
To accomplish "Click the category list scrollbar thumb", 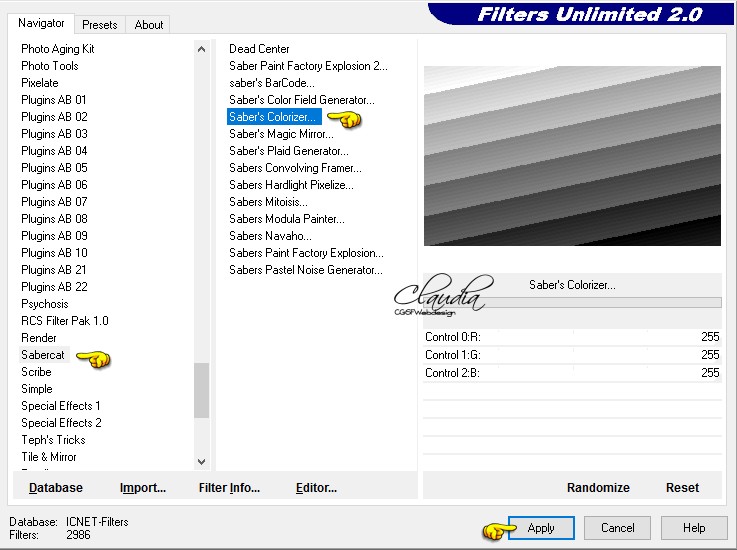I will pyautogui.click(x=202, y=390).
